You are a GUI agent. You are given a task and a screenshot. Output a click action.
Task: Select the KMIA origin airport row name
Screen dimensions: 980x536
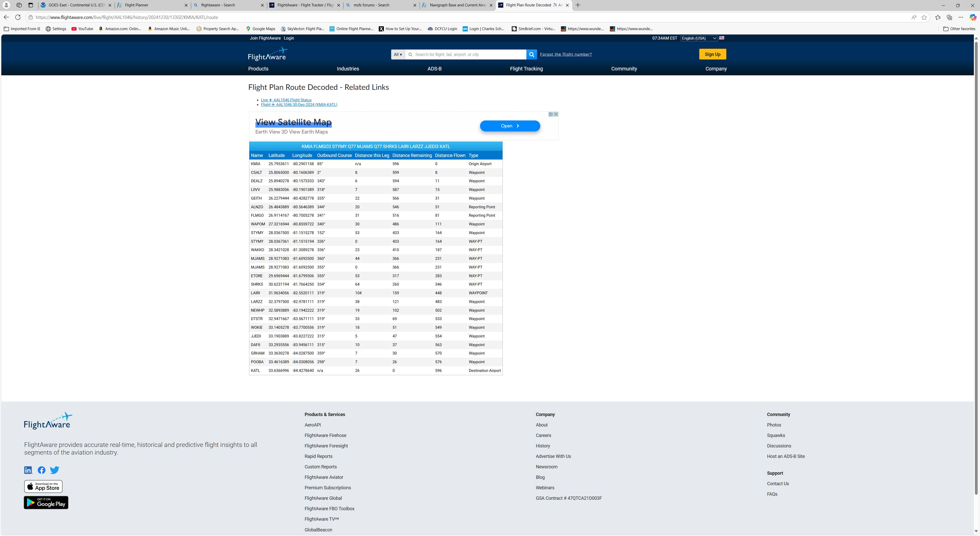coord(255,164)
